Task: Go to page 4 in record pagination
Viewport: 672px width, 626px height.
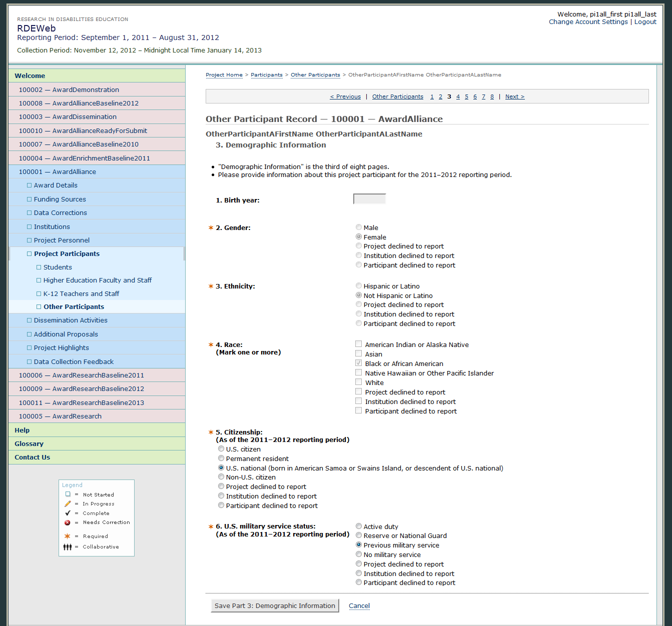Action: pyautogui.click(x=458, y=97)
